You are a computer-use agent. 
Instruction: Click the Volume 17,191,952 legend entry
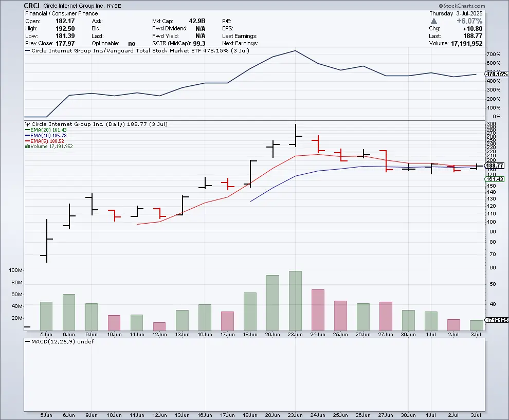(49, 147)
